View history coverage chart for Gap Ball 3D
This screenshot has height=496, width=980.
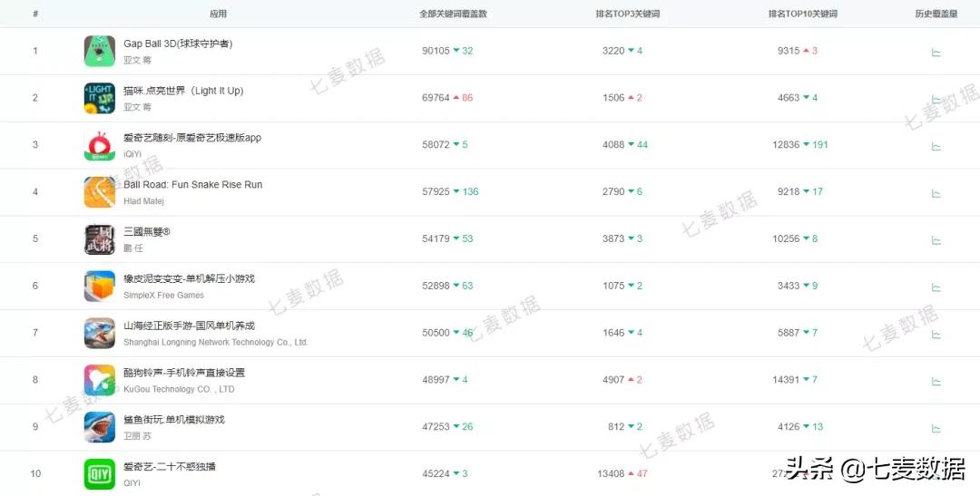[936, 53]
